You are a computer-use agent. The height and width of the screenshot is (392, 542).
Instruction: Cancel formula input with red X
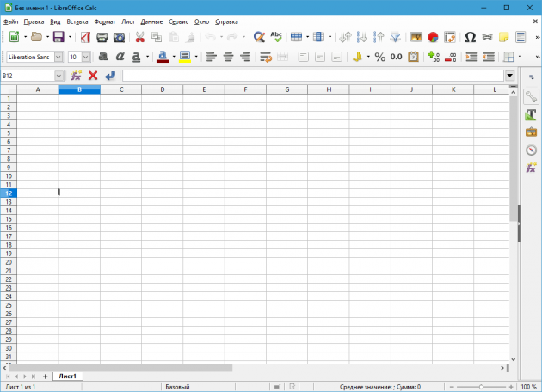pyautogui.click(x=93, y=76)
